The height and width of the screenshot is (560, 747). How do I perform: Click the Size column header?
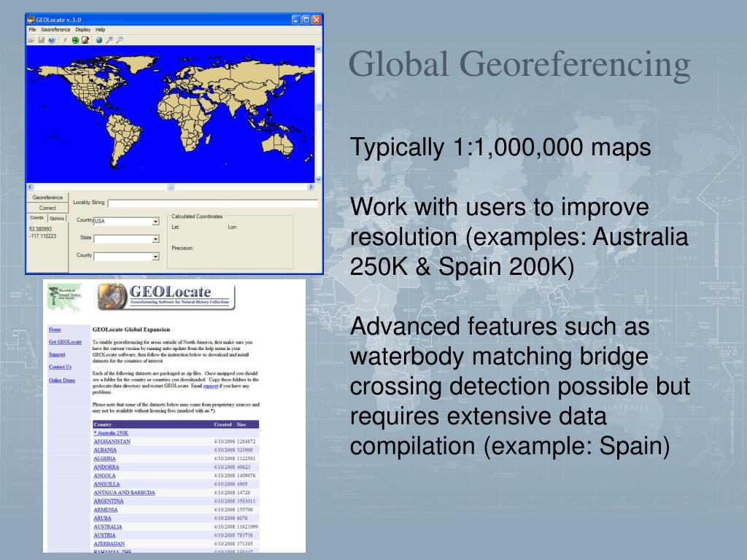[x=241, y=424]
